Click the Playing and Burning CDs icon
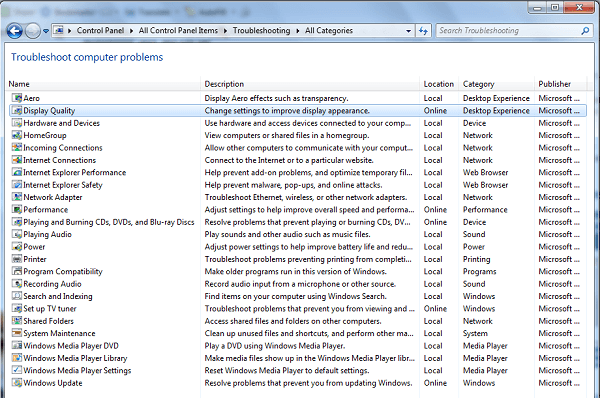 (17, 222)
